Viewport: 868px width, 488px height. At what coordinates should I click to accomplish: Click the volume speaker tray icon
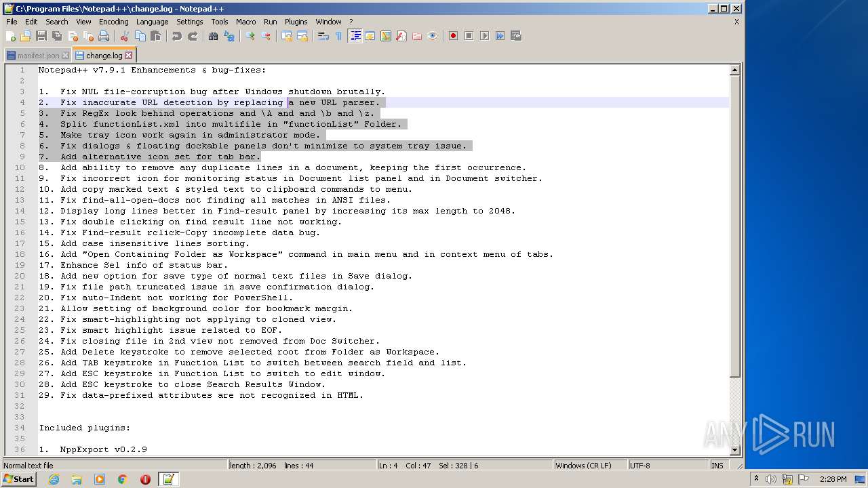tap(771, 479)
